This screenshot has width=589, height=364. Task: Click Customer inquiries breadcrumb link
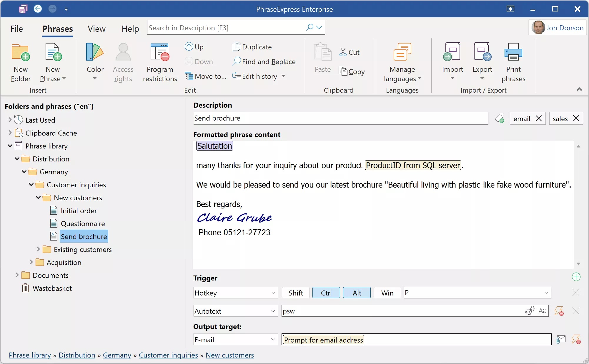coord(168,355)
